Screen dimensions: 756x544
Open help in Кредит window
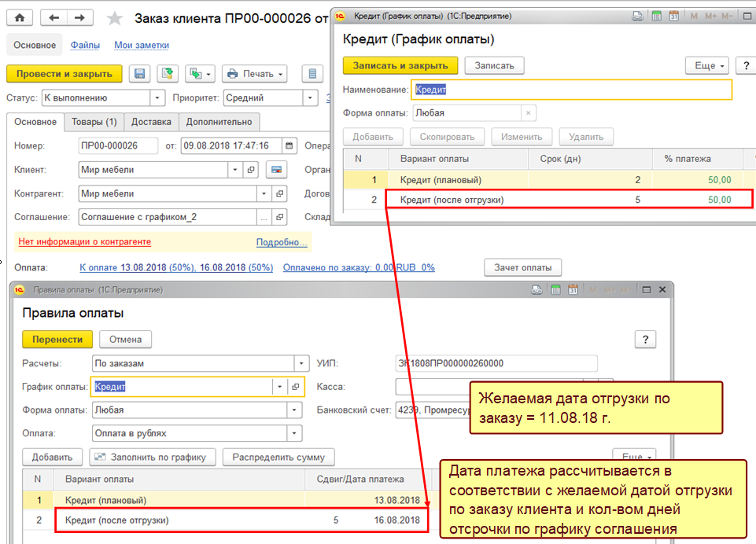pos(747,65)
